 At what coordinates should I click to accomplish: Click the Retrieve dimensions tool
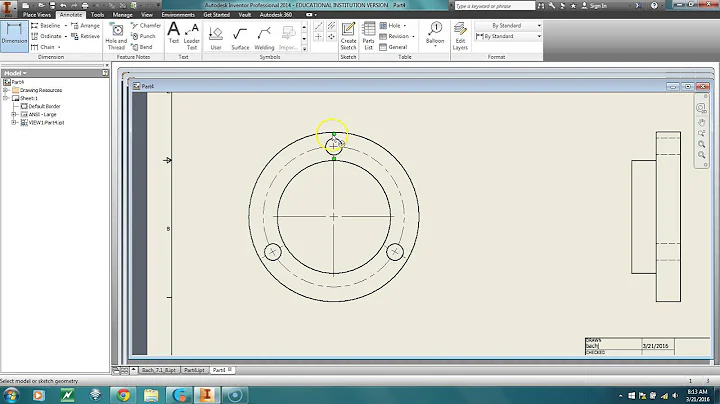pyautogui.click(x=85, y=36)
